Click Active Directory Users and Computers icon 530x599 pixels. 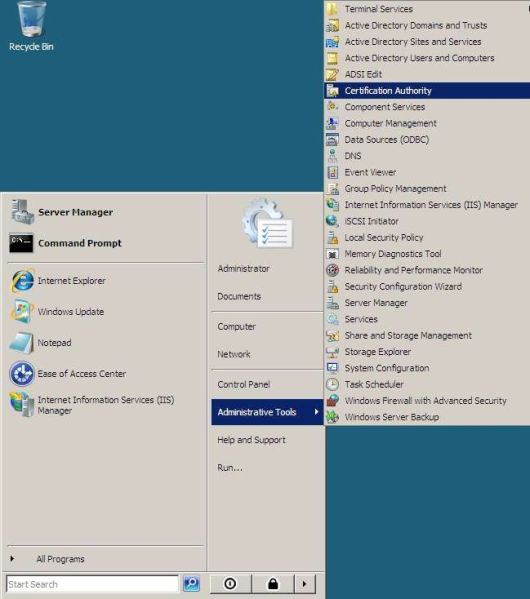point(332,58)
